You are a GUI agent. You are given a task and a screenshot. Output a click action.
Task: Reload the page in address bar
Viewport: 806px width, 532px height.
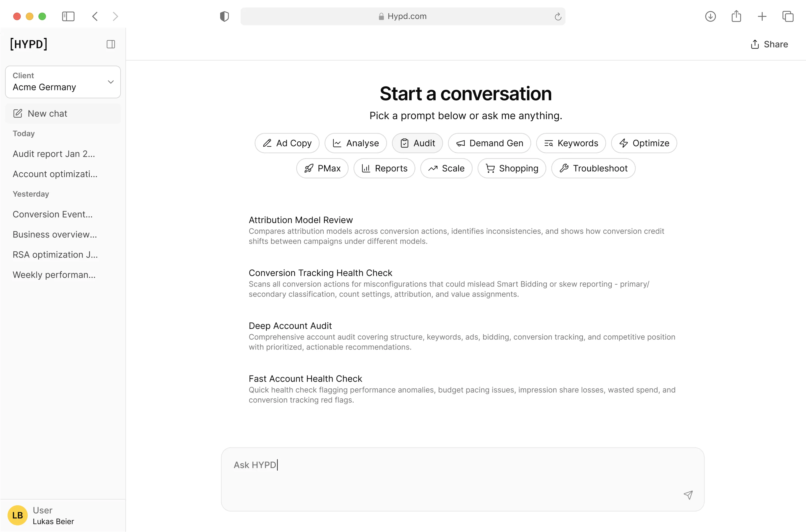point(558,16)
